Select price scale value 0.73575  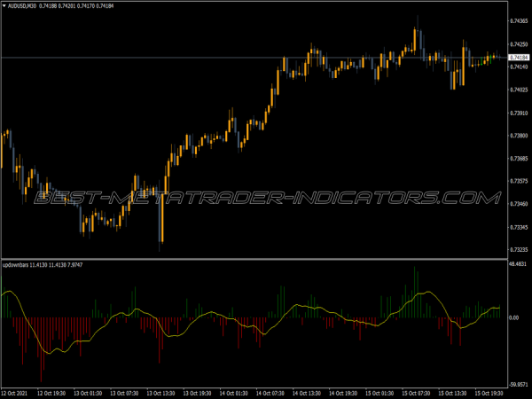pos(519,181)
